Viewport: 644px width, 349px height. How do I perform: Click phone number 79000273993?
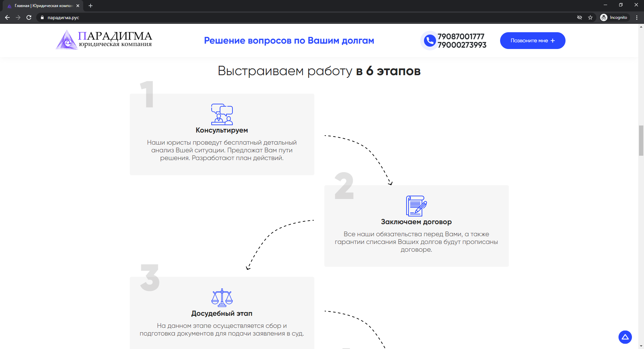(462, 45)
